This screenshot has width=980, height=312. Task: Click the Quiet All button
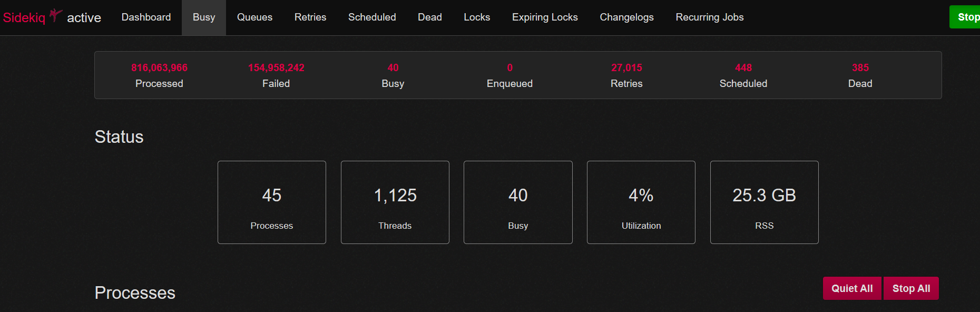pyautogui.click(x=851, y=288)
